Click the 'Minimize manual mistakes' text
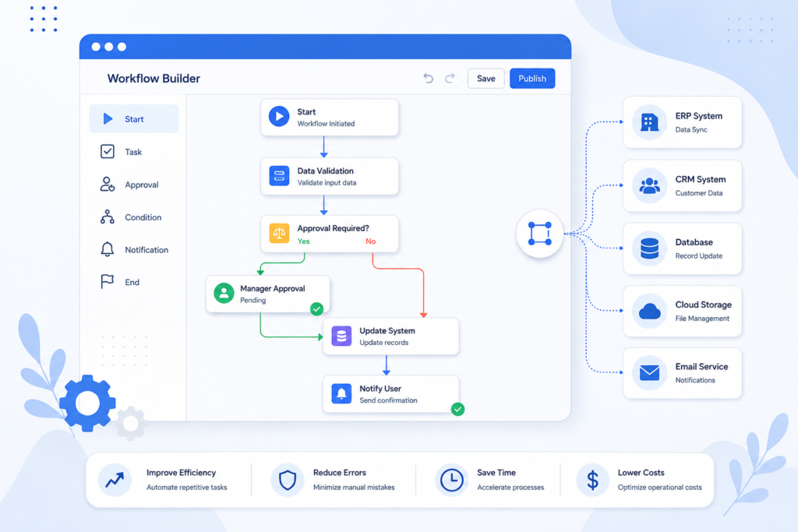This screenshot has width=798, height=532. [x=354, y=488]
